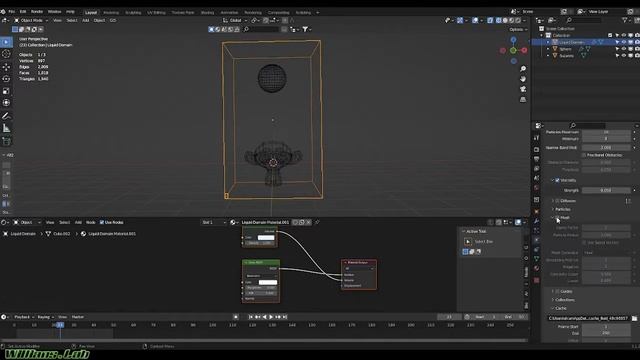
Task: Open the Tool properties tab
Action: (536, 138)
